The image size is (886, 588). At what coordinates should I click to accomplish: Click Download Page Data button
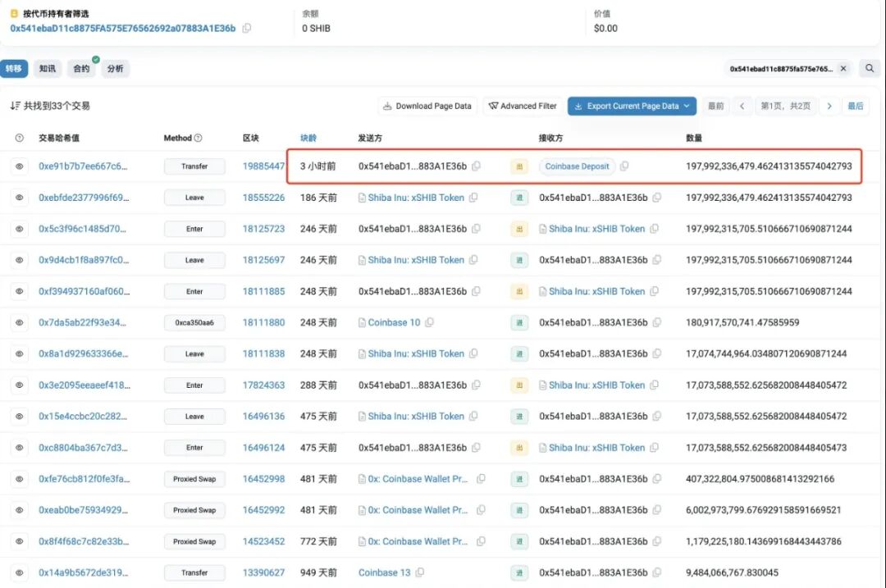tap(427, 106)
